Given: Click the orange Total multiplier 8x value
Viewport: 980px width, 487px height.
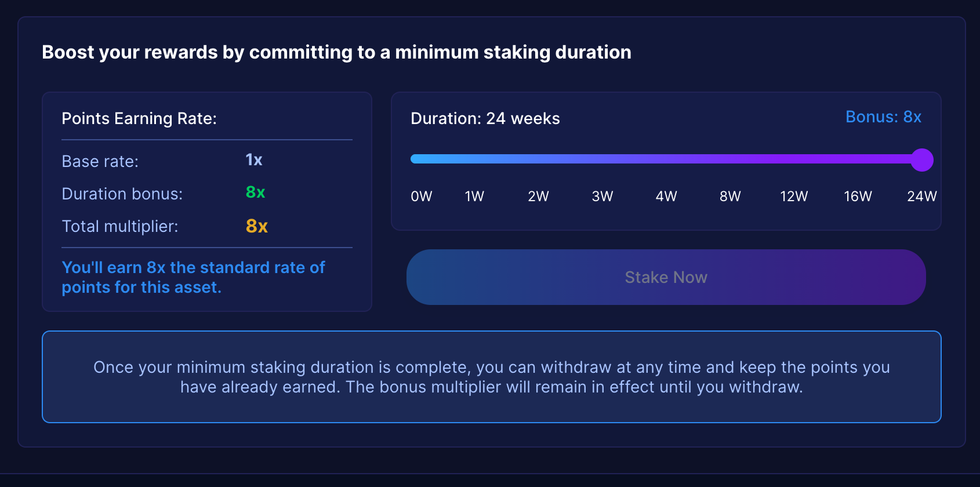Looking at the screenshot, I should 256,226.
